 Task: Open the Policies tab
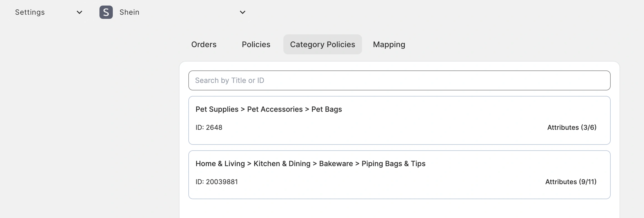pyautogui.click(x=256, y=44)
